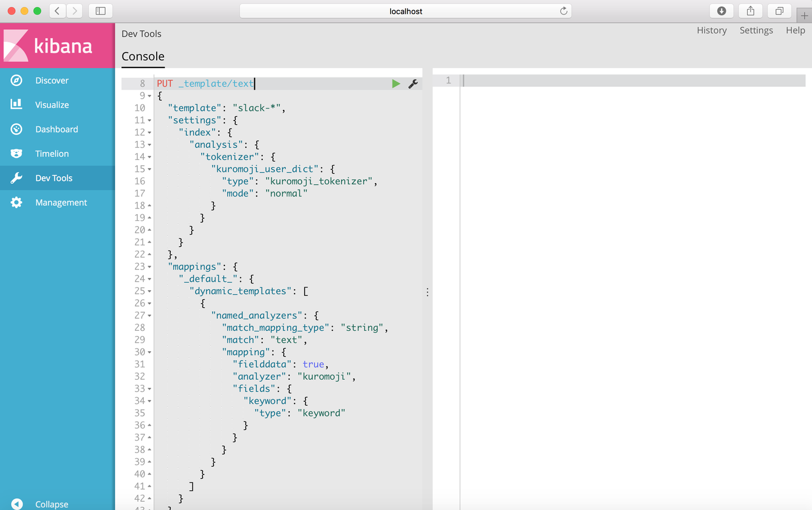Open the Management gear section
Screen dimensions: 812x510
point(61,202)
